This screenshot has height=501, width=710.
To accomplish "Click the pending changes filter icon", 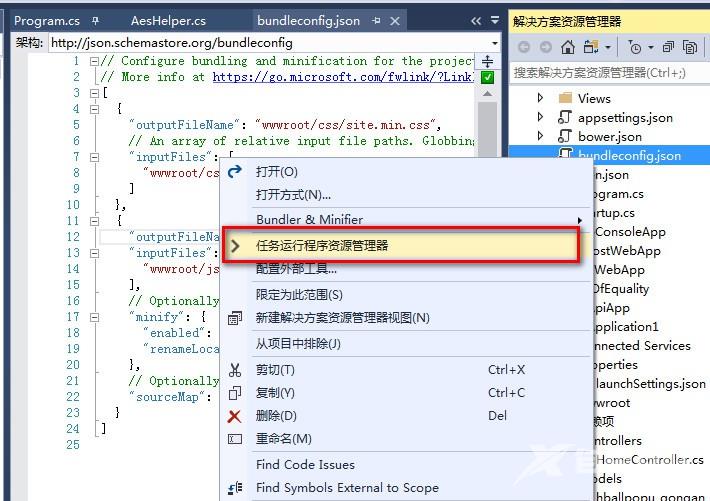I will click(635, 47).
